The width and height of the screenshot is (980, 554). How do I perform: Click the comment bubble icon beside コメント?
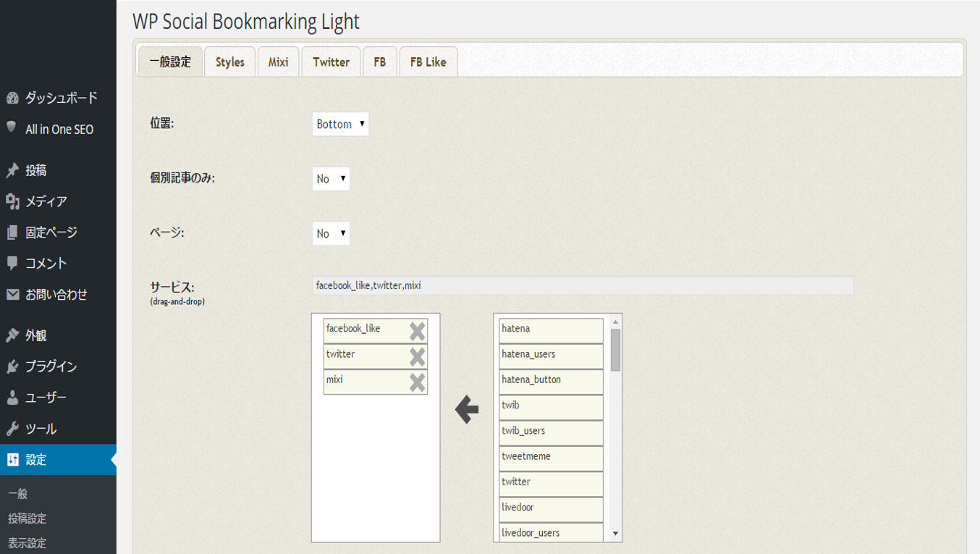(12, 263)
